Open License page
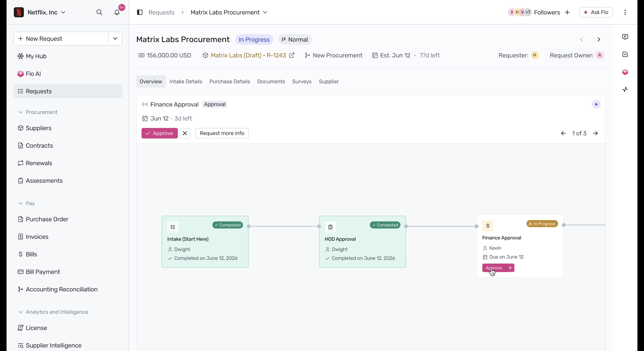Screen dimensions: 644x351 pos(68,328)
